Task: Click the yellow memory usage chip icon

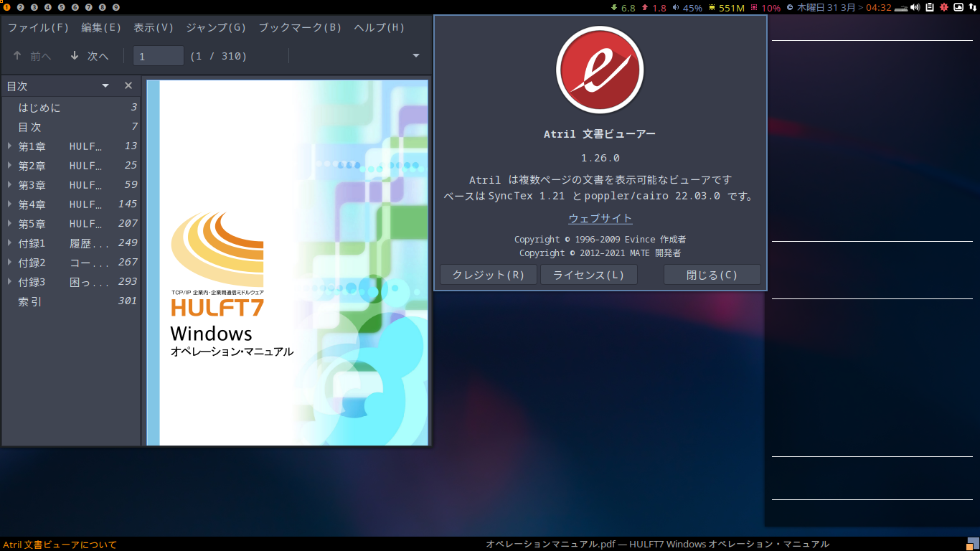Action: coord(712,7)
